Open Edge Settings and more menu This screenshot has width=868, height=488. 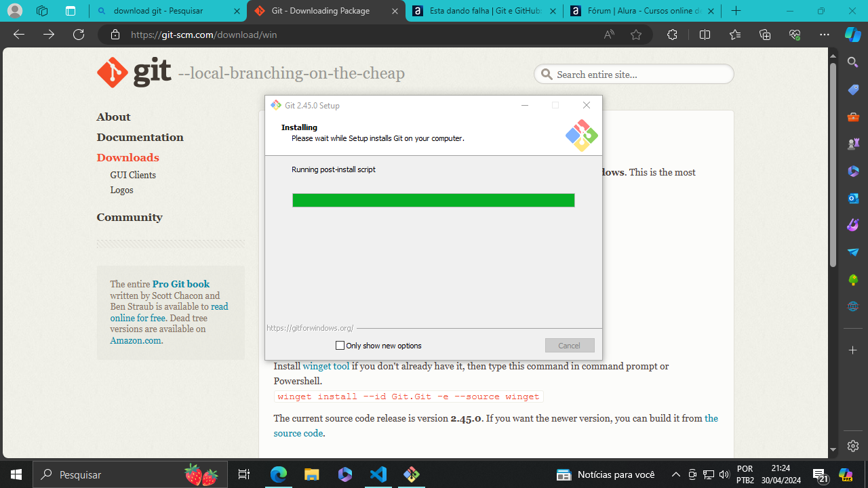[x=825, y=35]
